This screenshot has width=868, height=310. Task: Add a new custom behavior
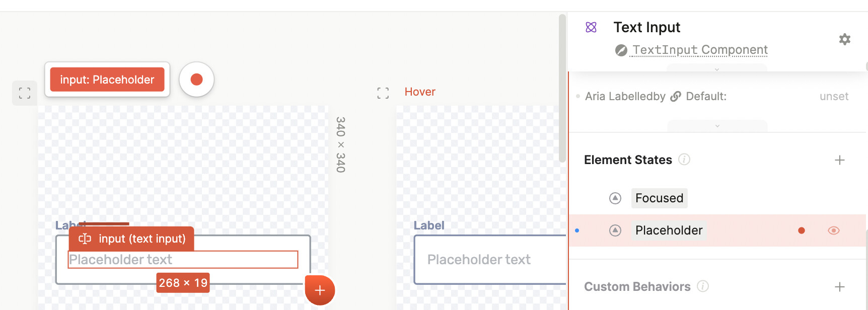point(839,287)
